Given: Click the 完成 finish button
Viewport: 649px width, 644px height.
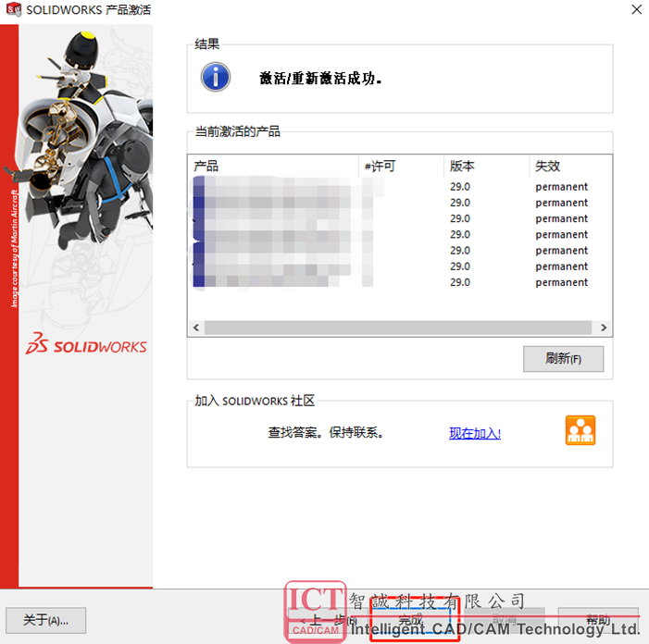Looking at the screenshot, I should (410, 620).
